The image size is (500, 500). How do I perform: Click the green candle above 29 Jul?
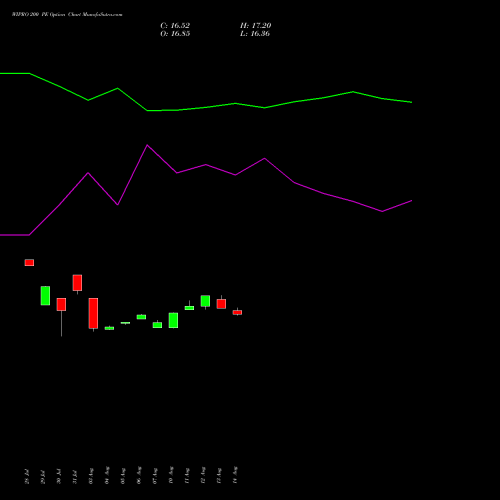pyautogui.click(x=45, y=296)
